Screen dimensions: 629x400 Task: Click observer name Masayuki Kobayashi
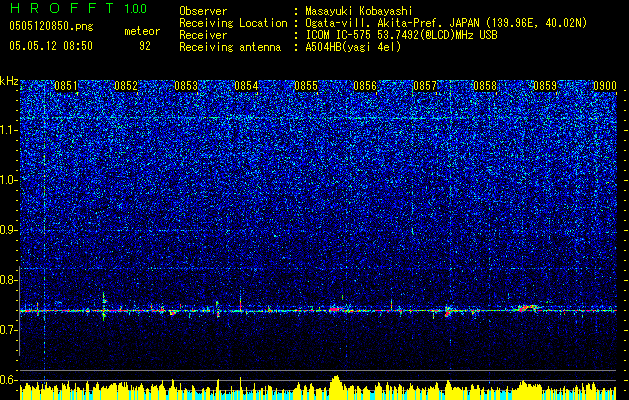(359, 11)
